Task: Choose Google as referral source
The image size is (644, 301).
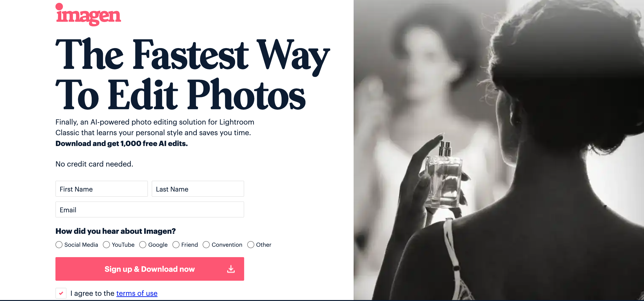Action: 143,244
